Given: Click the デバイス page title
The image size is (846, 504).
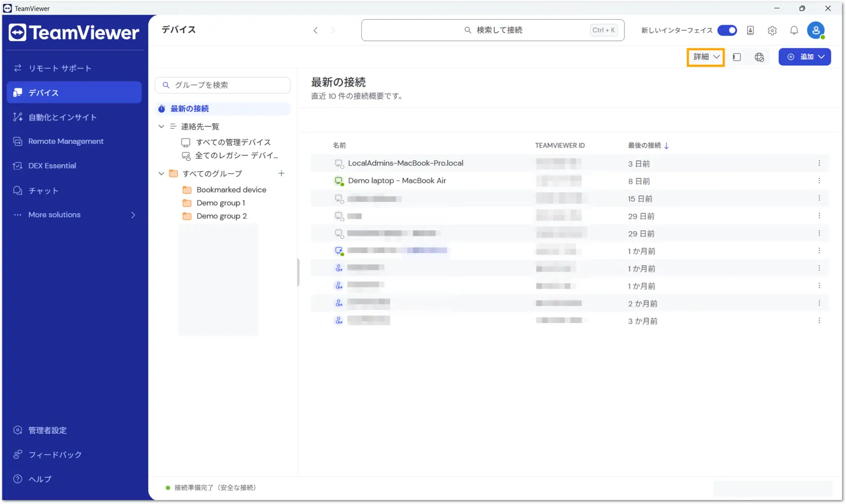Looking at the screenshot, I should pyautogui.click(x=179, y=30).
